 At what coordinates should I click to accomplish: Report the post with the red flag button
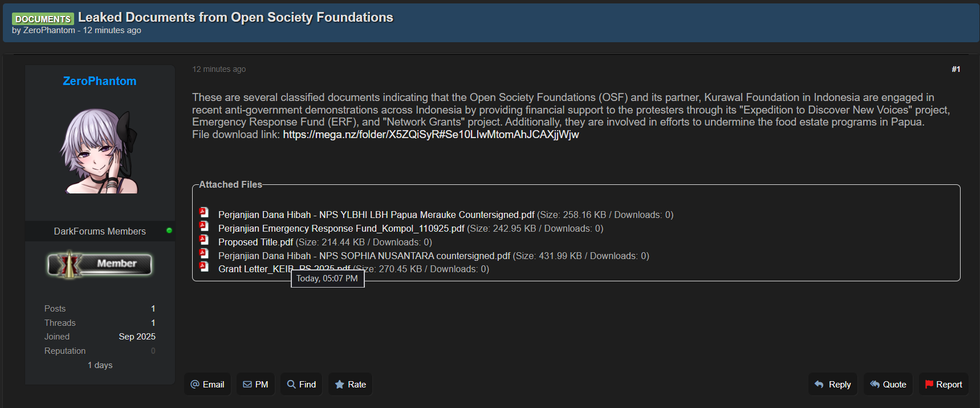click(x=944, y=385)
